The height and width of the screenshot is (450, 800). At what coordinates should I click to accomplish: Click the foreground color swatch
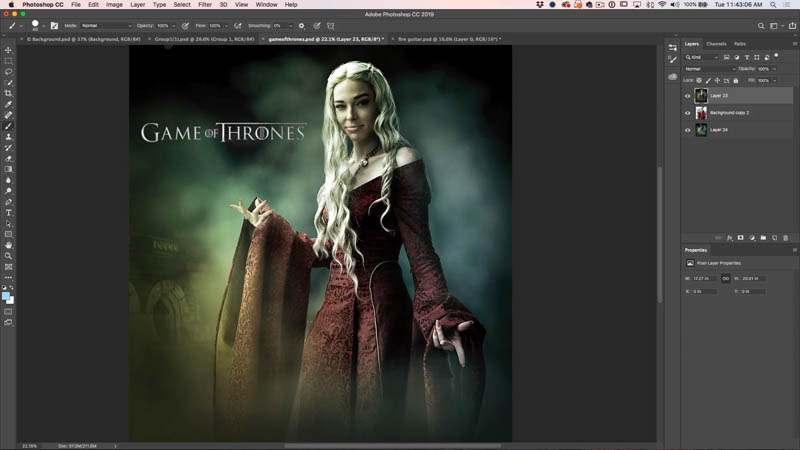coord(6,296)
